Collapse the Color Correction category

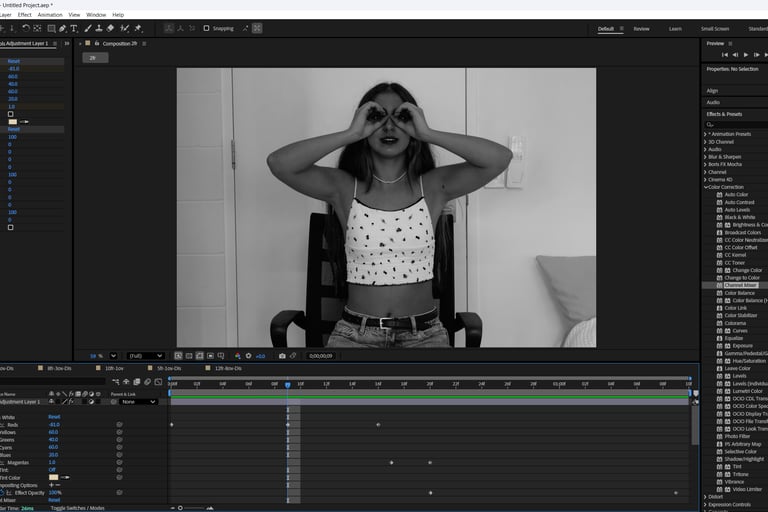click(x=706, y=187)
